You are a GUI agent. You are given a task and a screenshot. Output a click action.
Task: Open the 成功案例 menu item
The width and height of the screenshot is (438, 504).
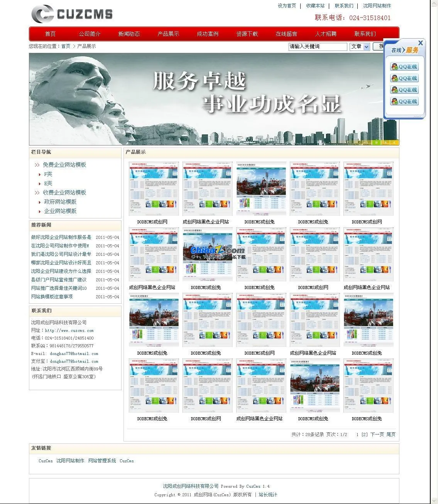click(208, 34)
